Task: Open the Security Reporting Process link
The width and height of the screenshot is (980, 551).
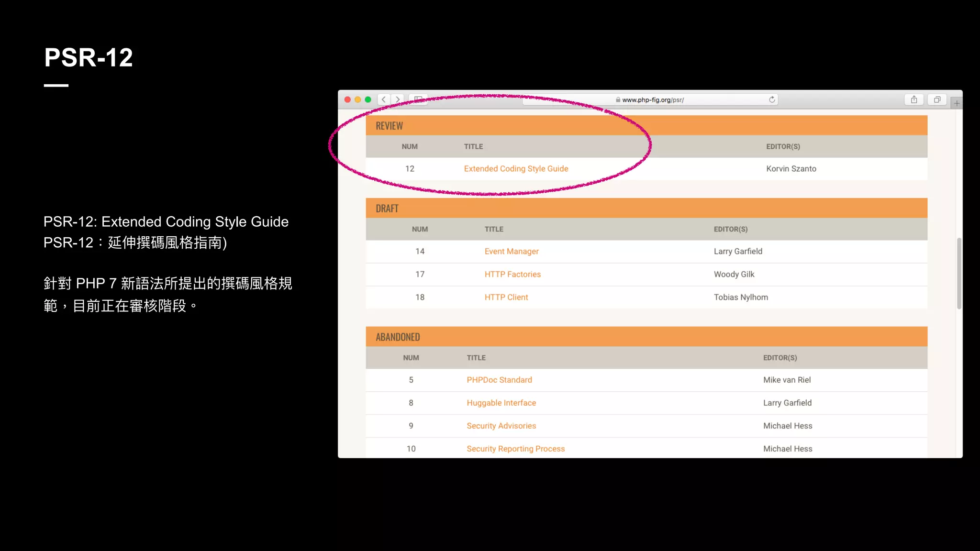Action: (515, 449)
